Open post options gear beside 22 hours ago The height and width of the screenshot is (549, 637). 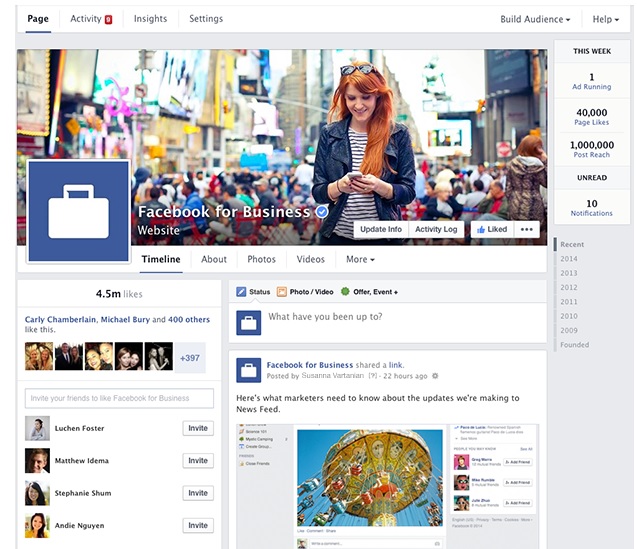(x=435, y=376)
